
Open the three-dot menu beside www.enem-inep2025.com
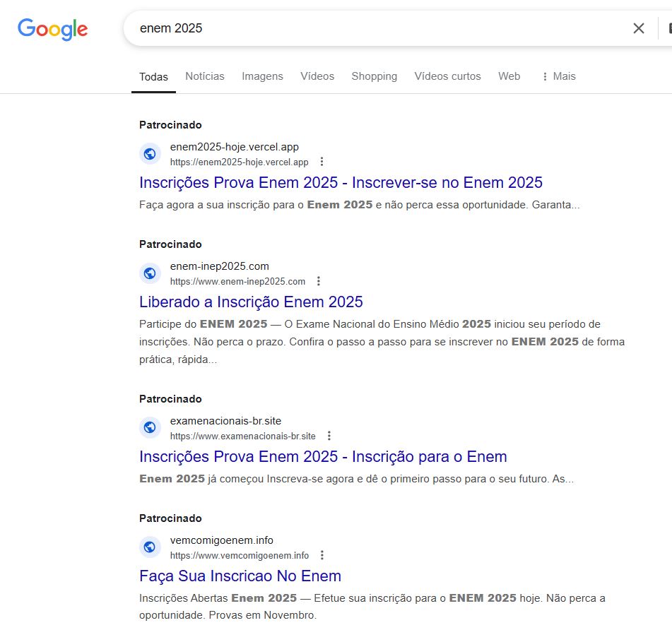[x=319, y=281]
